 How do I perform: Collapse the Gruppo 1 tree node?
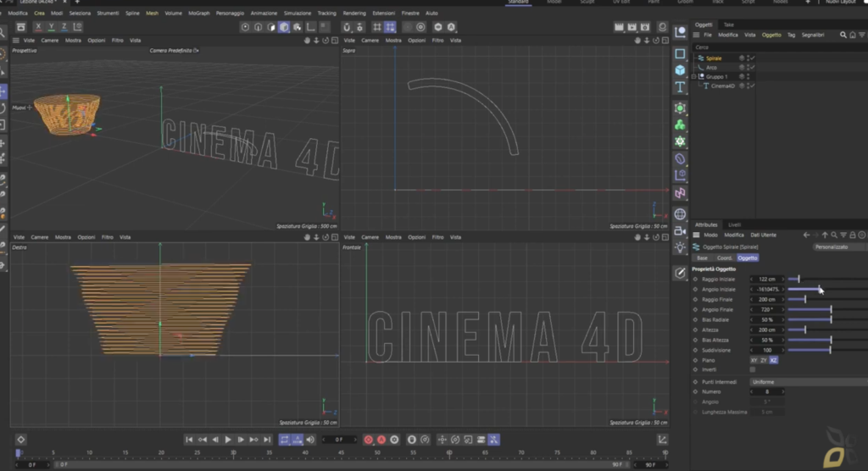coord(694,76)
